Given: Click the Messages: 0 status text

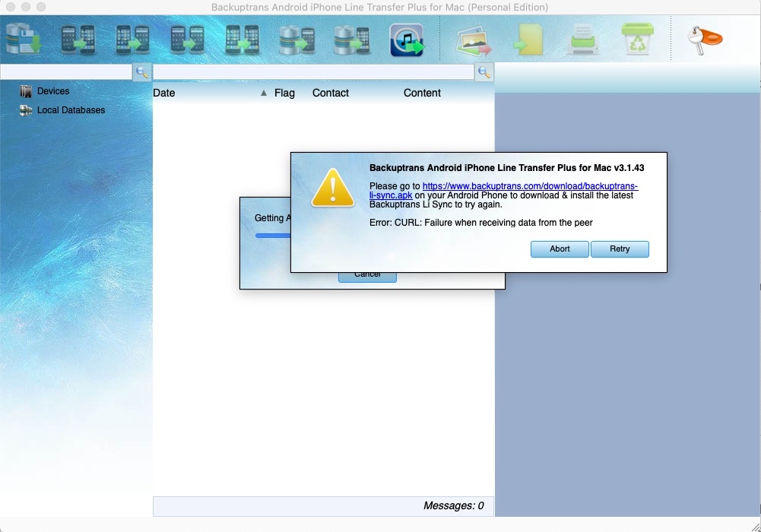Looking at the screenshot, I should (454, 506).
